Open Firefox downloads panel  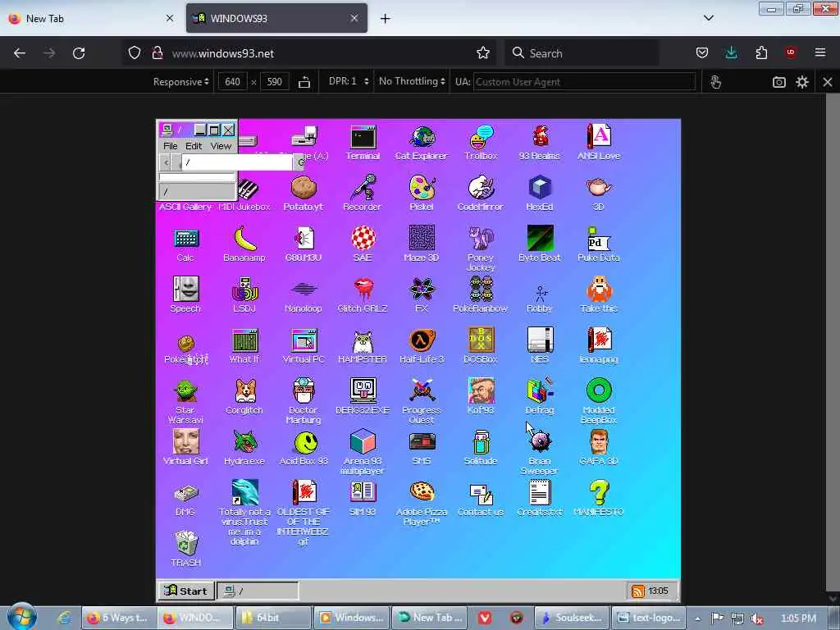[x=731, y=52]
